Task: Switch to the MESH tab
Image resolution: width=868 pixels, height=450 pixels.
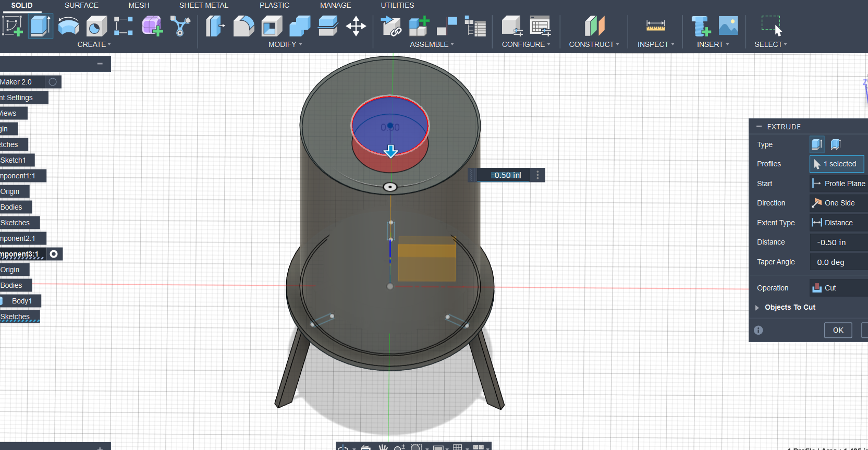Action: (x=139, y=5)
